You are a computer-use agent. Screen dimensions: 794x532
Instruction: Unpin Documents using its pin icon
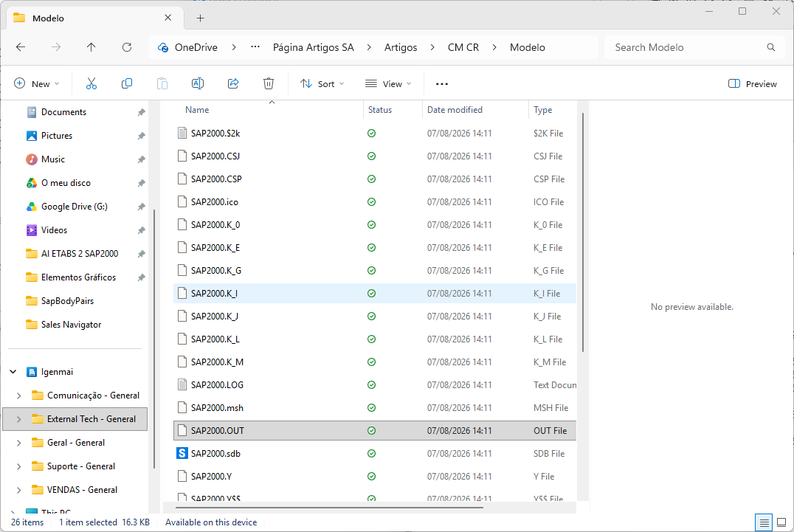tap(141, 112)
